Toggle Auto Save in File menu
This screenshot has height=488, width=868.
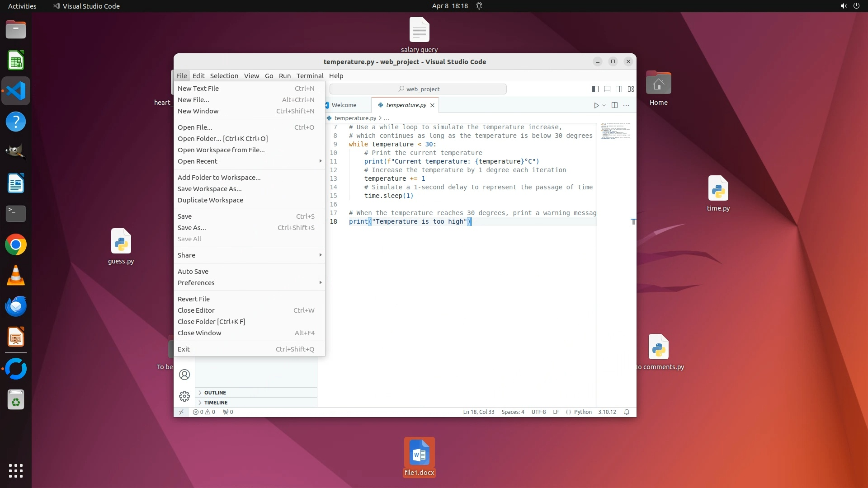(193, 272)
